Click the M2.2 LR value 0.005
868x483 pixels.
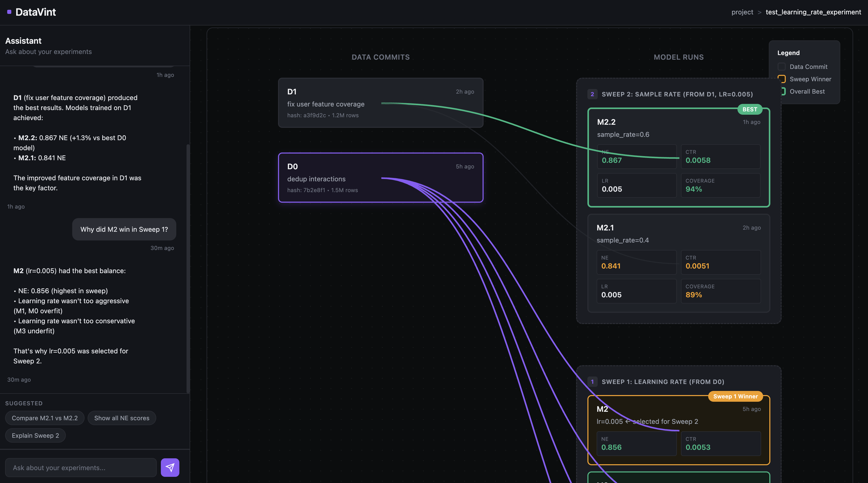[612, 189]
